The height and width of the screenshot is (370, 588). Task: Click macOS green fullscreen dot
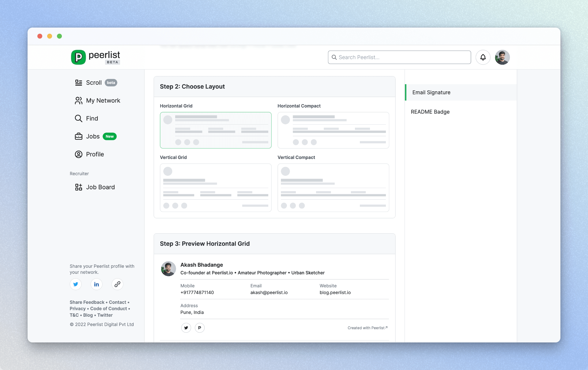click(59, 36)
